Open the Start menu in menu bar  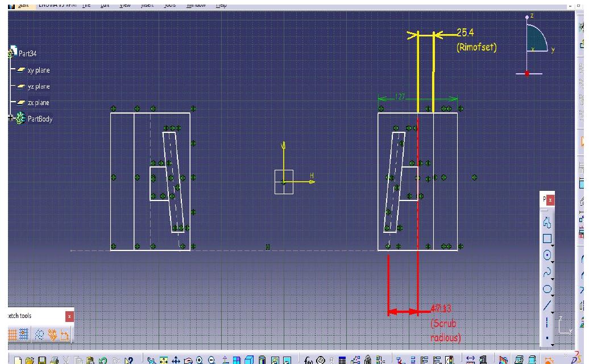click(23, 5)
